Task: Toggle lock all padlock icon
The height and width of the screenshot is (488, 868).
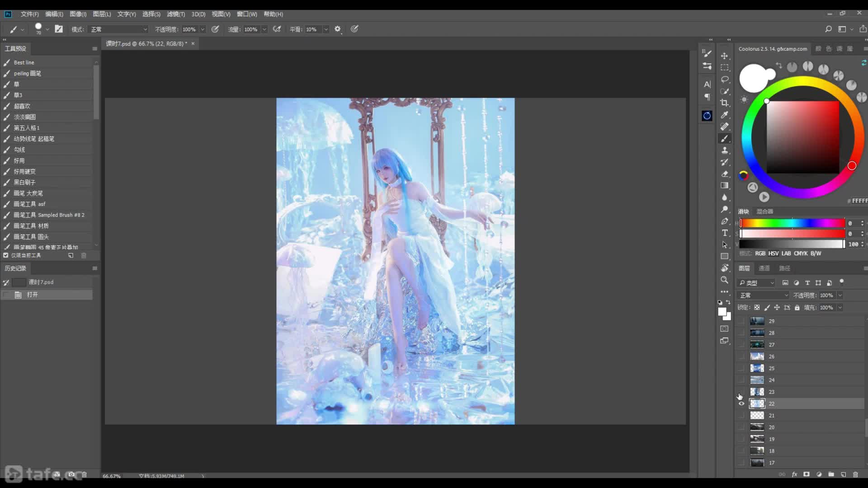Action: (797, 307)
